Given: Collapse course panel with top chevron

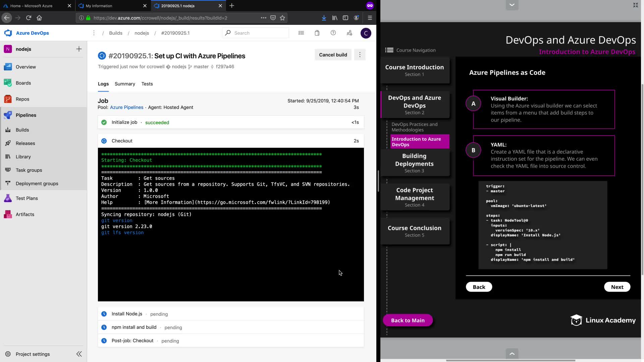Looking at the screenshot, I should click(512, 5).
